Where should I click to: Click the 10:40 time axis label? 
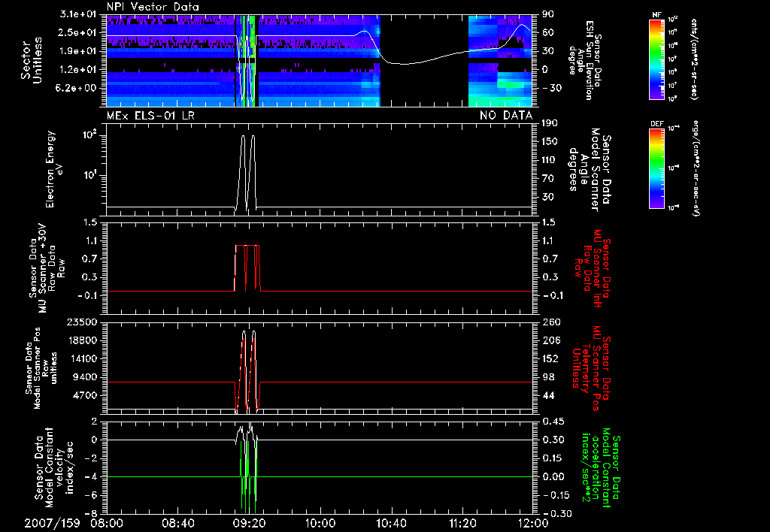point(391,523)
